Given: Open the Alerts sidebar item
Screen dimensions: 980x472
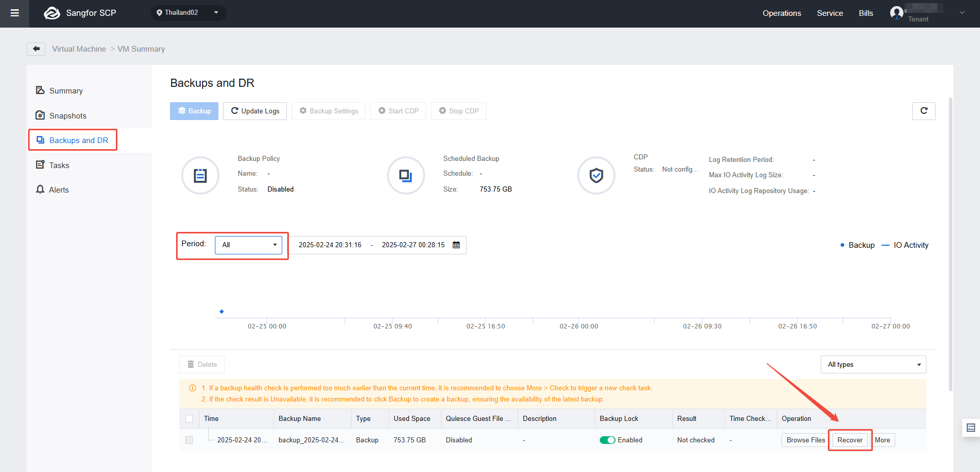Looking at the screenshot, I should tap(90, 190).
